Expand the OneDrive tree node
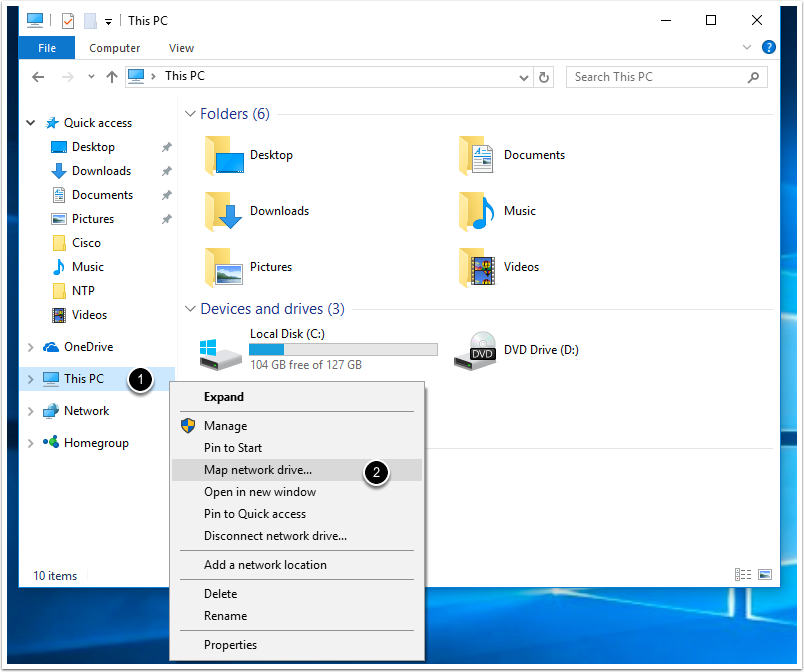 pyautogui.click(x=30, y=347)
